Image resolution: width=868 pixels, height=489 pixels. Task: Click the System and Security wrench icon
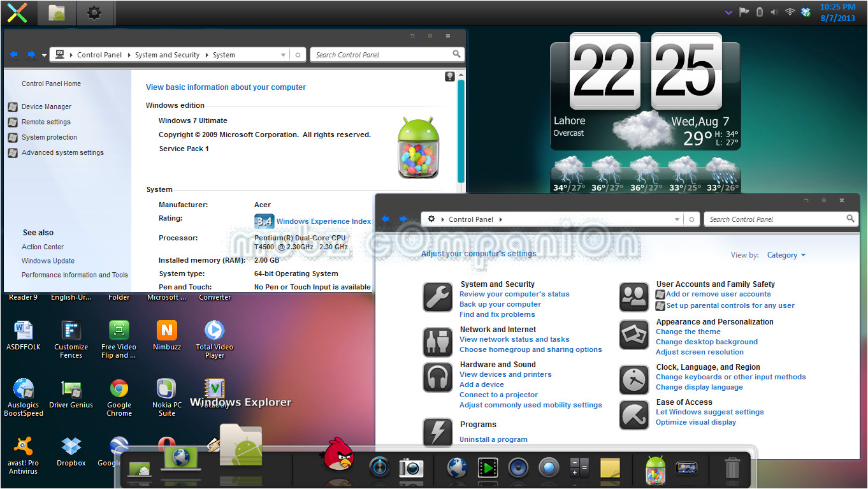tap(438, 297)
